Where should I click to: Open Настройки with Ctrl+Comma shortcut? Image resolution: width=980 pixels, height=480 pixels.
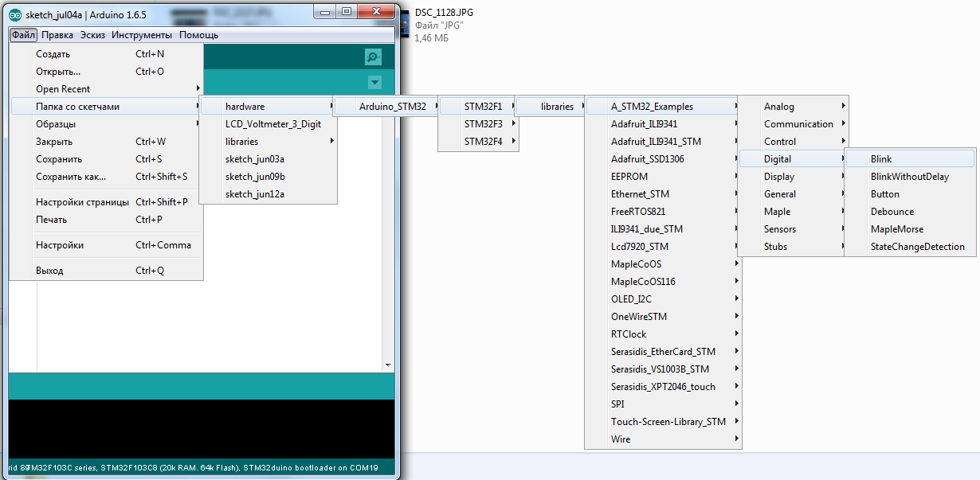click(x=107, y=245)
